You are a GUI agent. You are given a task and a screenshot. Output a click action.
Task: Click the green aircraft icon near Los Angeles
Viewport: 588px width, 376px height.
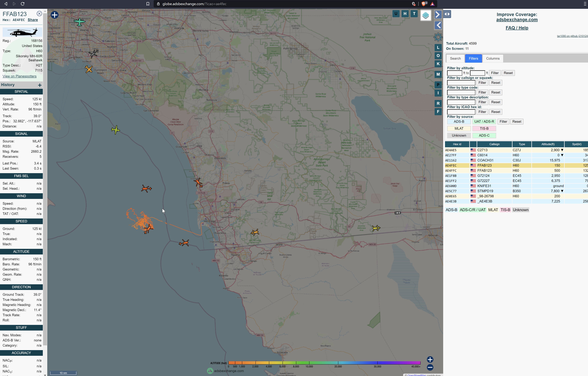click(79, 22)
